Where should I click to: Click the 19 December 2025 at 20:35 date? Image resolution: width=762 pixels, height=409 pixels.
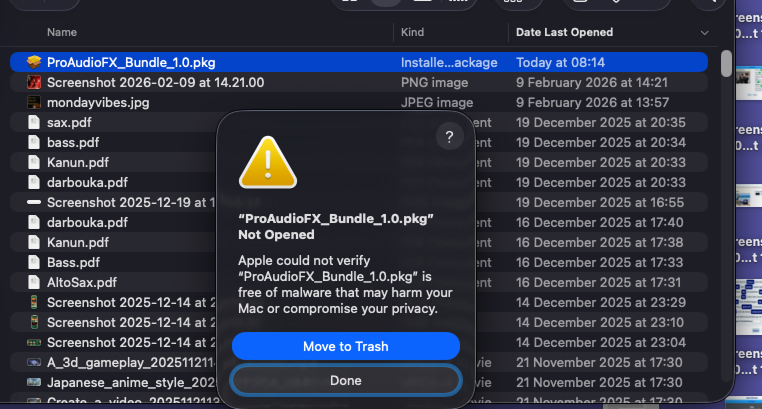tap(601, 122)
